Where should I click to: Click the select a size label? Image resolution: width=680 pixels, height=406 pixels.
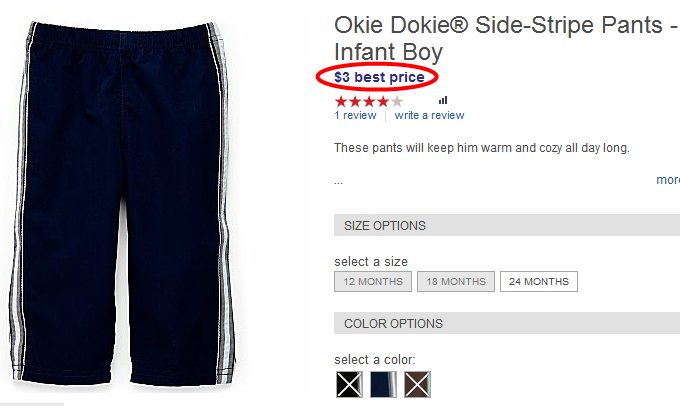click(371, 262)
